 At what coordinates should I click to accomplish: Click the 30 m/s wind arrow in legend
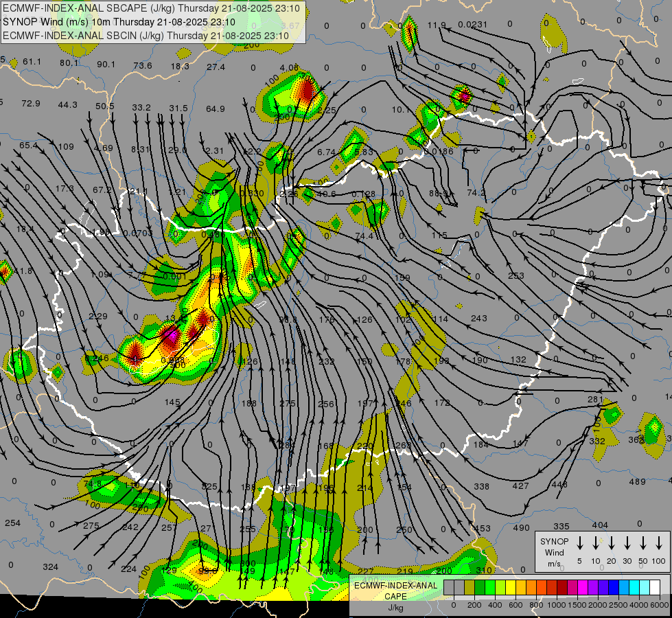click(627, 543)
